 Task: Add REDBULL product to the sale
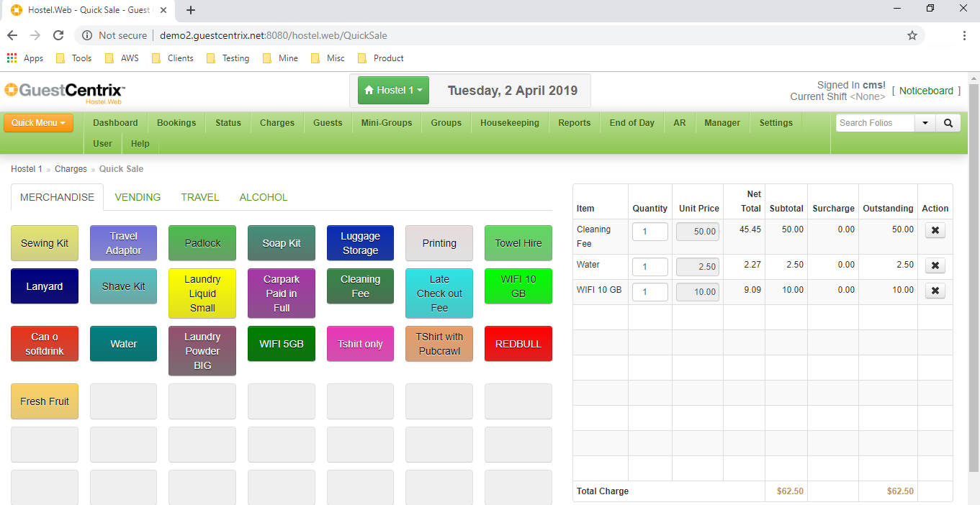(x=518, y=344)
